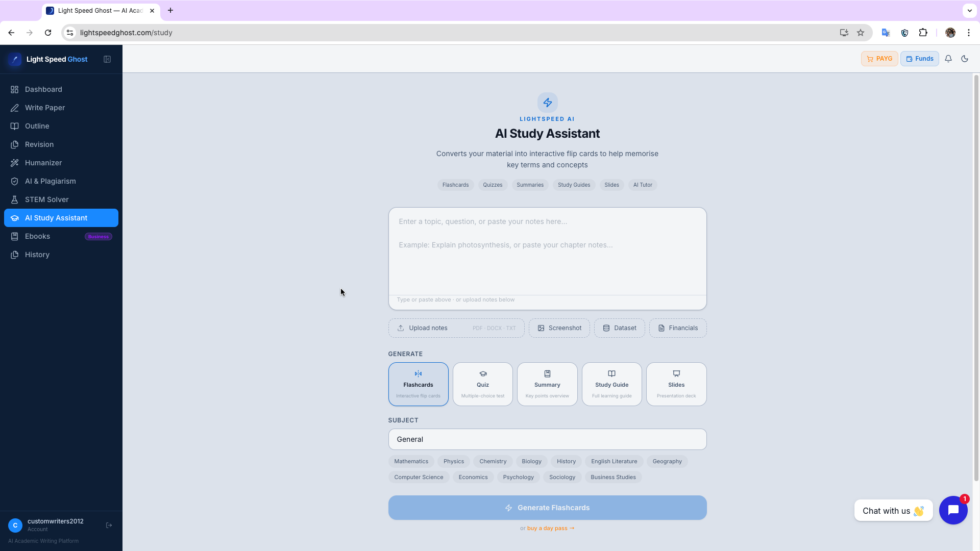Select the Quizzes feature tag
980x551 pixels.
point(493,185)
